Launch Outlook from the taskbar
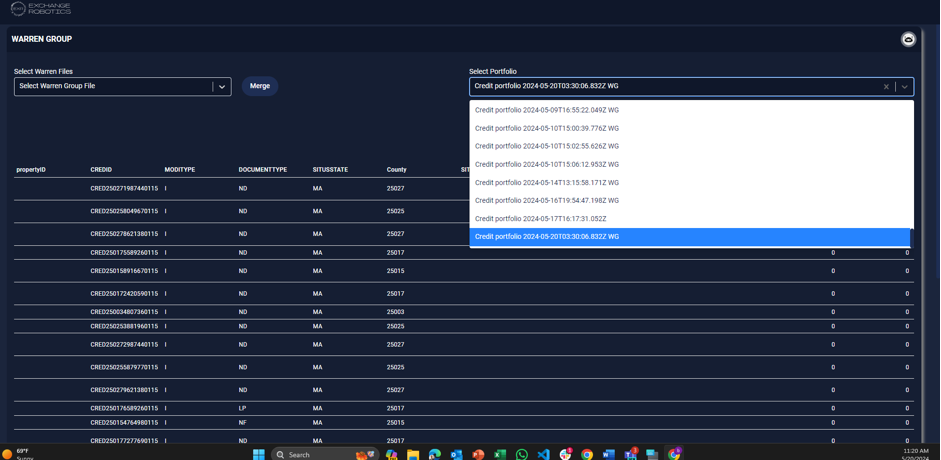 point(456,454)
